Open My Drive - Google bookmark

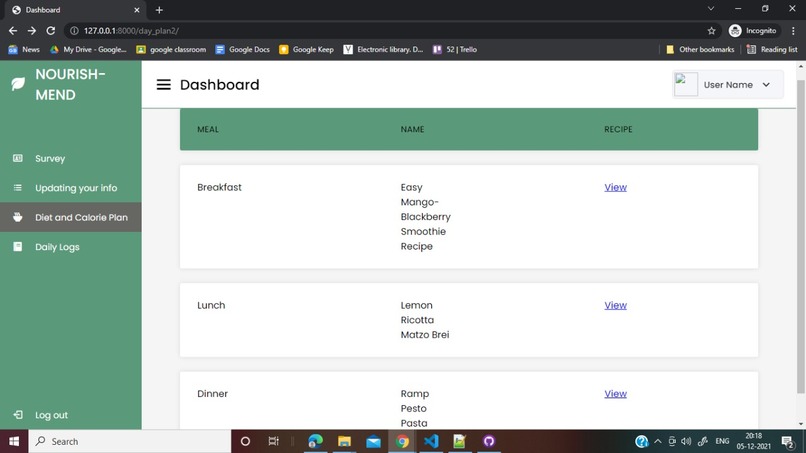[x=88, y=49]
